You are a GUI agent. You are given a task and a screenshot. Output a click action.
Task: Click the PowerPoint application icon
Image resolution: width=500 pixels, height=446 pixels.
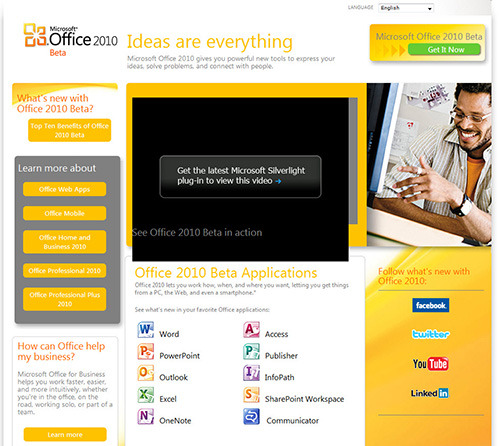coord(146,351)
